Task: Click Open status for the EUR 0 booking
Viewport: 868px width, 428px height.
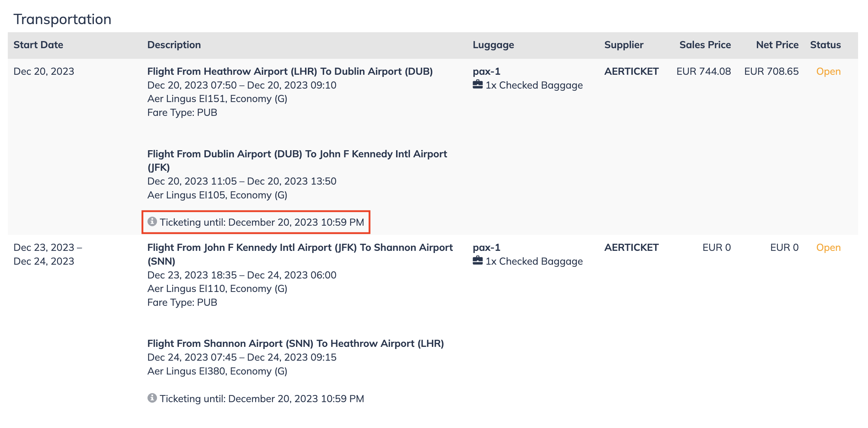Action: 828,248
